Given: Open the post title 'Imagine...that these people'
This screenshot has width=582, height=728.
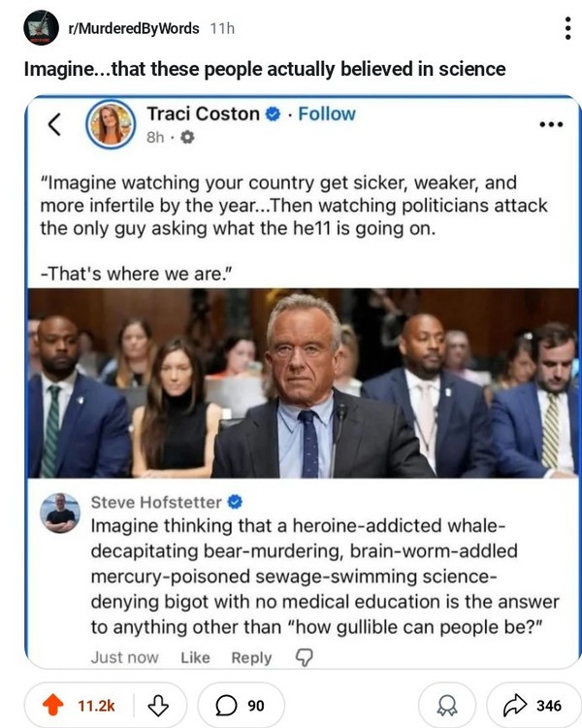Looking at the screenshot, I should pos(265,69).
